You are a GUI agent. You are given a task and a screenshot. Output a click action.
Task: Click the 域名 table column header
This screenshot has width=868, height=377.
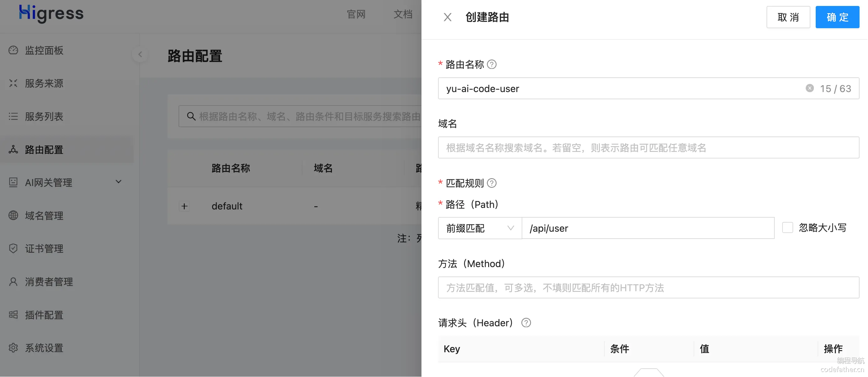point(323,168)
